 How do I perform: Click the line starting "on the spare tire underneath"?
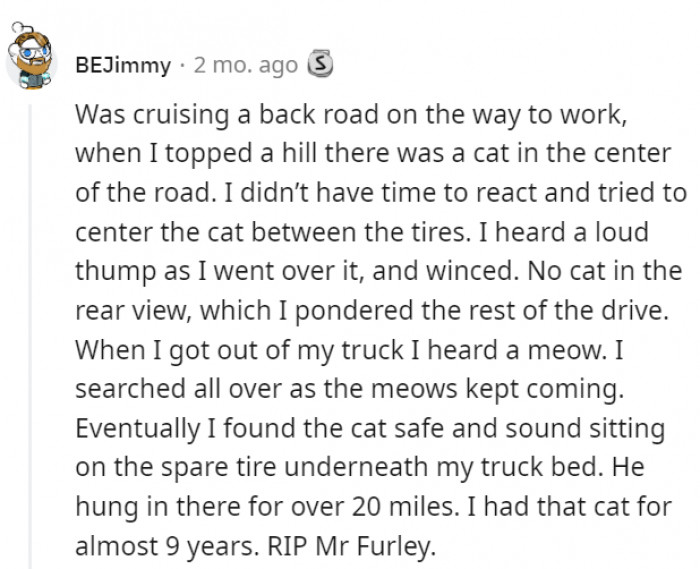pos(360,468)
